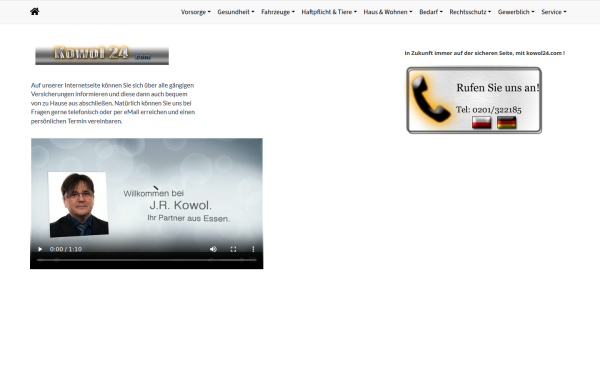
Task: Open the Vorsorge dropdown menu
Action: coord(196,12)
